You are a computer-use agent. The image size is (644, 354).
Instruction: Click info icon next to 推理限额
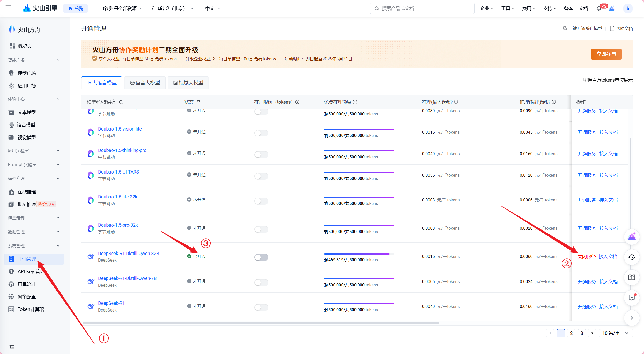coord(298,102)
